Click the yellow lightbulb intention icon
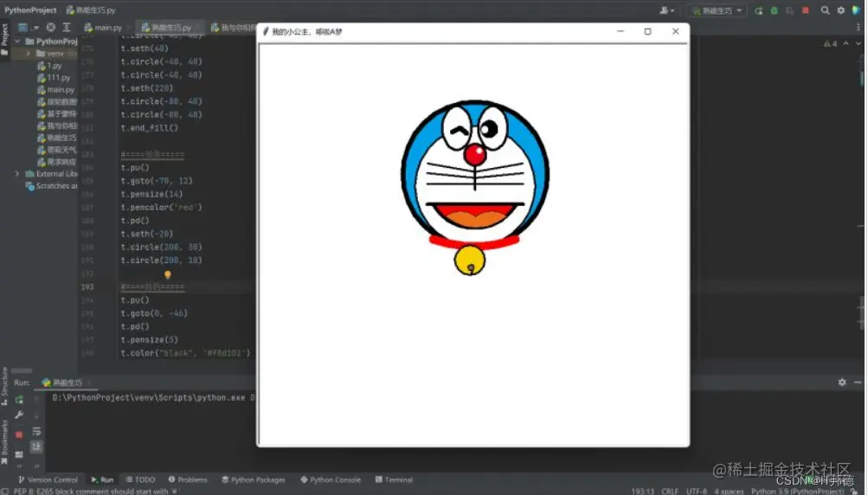Viewport: 868px width, 495px height. [x=167, y=274]
